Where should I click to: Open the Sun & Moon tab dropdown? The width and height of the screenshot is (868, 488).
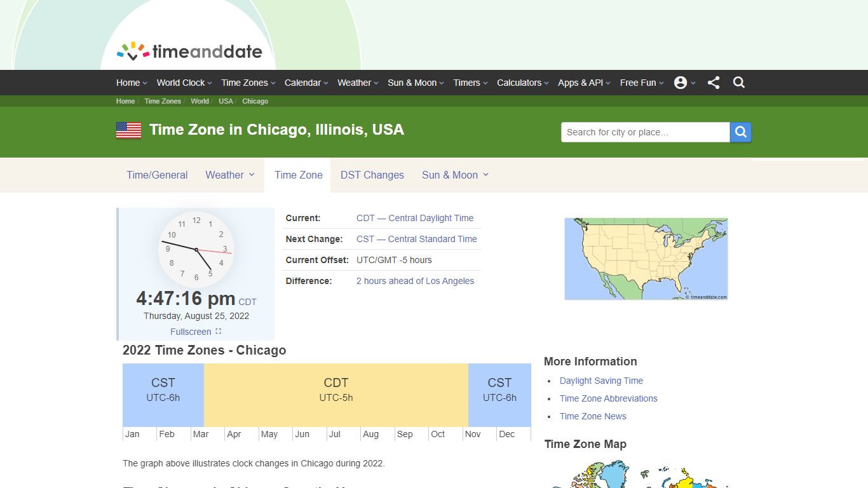(x=456, y=175)
